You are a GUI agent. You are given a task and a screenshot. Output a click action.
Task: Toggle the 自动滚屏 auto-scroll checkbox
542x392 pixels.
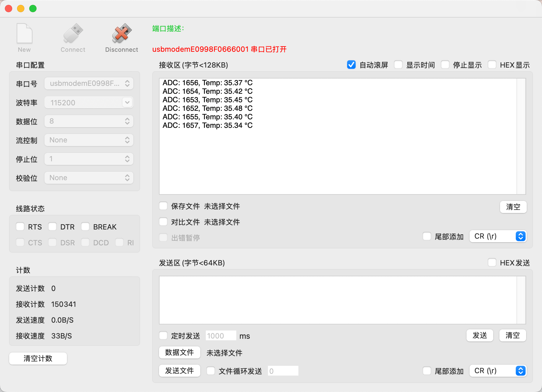[351, 65]
